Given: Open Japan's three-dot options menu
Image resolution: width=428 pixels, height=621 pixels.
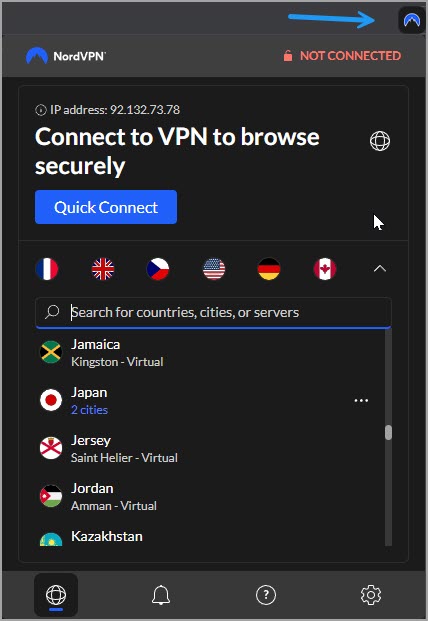Looking at the screenshot, I should 361,400.
